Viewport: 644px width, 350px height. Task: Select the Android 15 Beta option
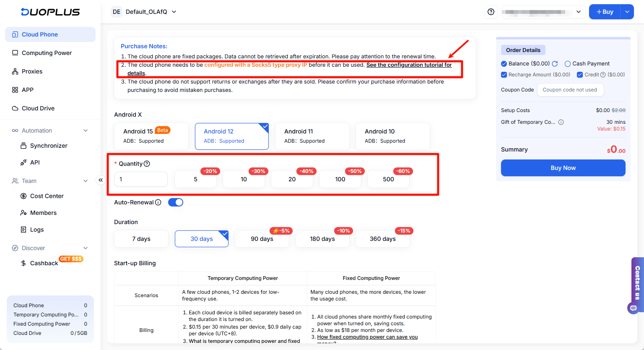pyautogui.click(x=151, y=136)
